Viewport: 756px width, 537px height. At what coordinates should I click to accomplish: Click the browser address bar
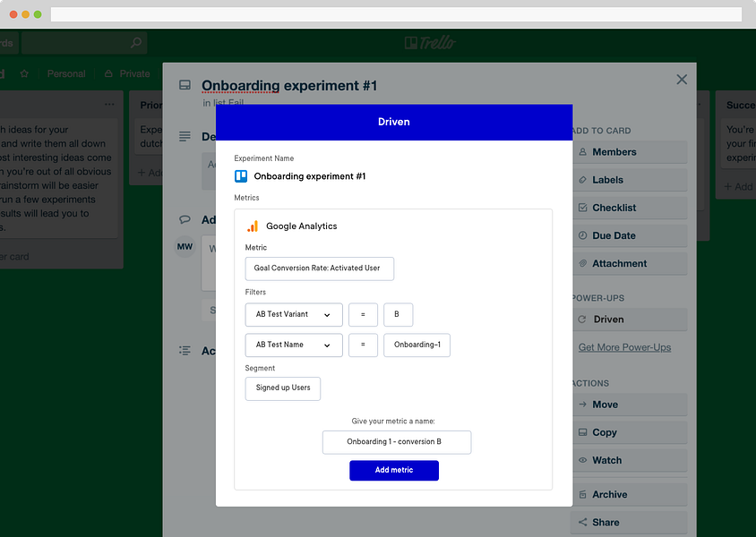(x=396, y=14)
